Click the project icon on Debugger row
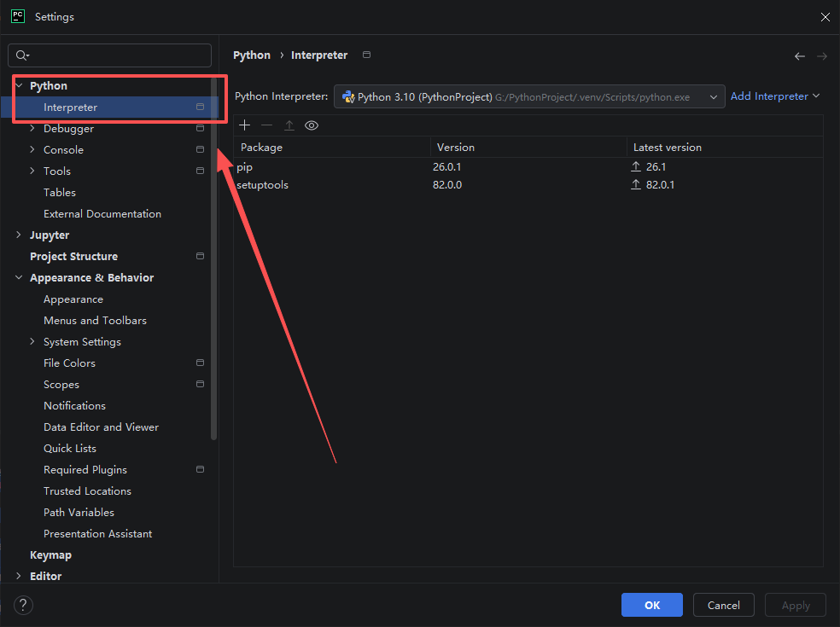This screenshot has height=627, width=840. pyautogui.click(x=201, y=128)
